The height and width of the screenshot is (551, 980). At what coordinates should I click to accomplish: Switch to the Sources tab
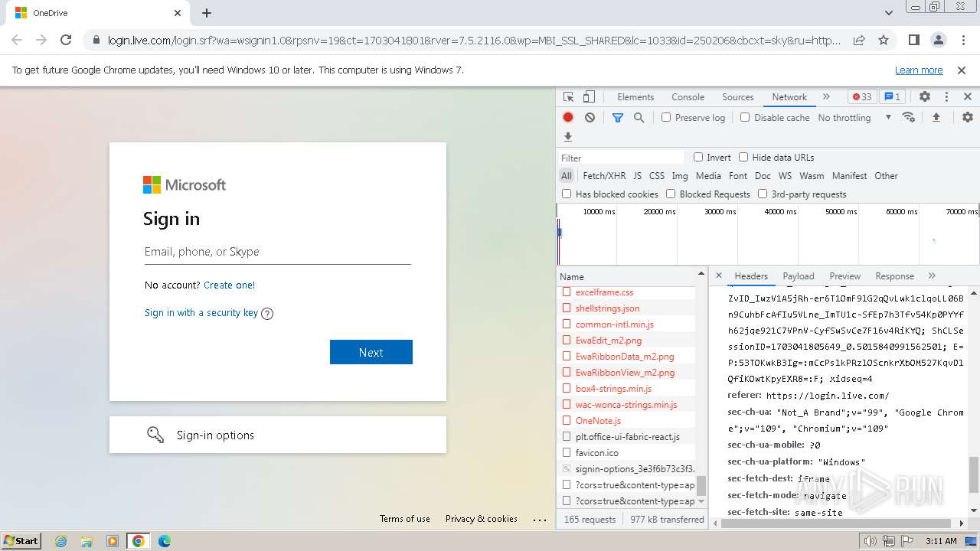click(x=738, y=97)
